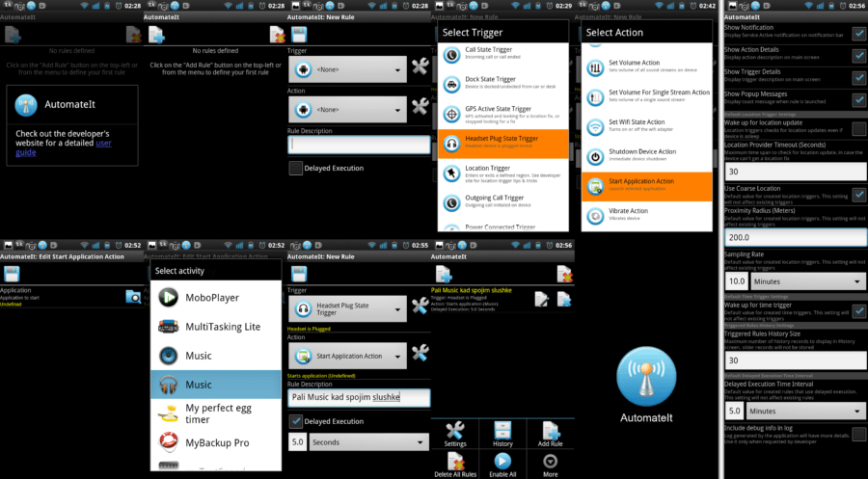Open Settings from the bottom options menu
This screenshot has width=868, height=479.
[x=455, y=435]
